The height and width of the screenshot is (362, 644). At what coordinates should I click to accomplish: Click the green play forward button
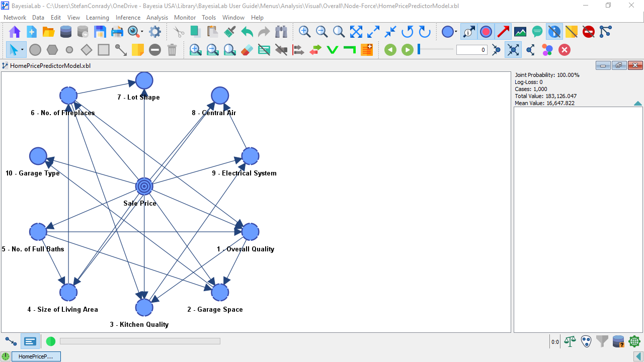point(408,50)
